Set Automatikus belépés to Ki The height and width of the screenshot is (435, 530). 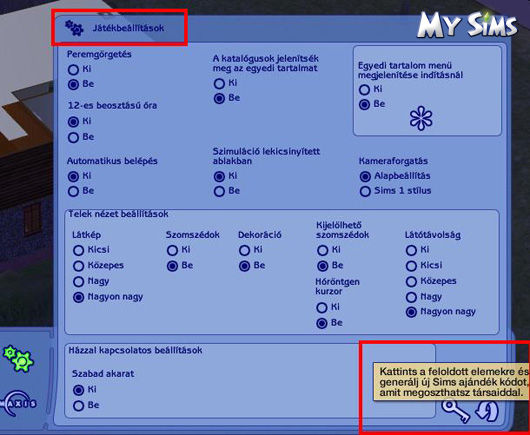73,176
